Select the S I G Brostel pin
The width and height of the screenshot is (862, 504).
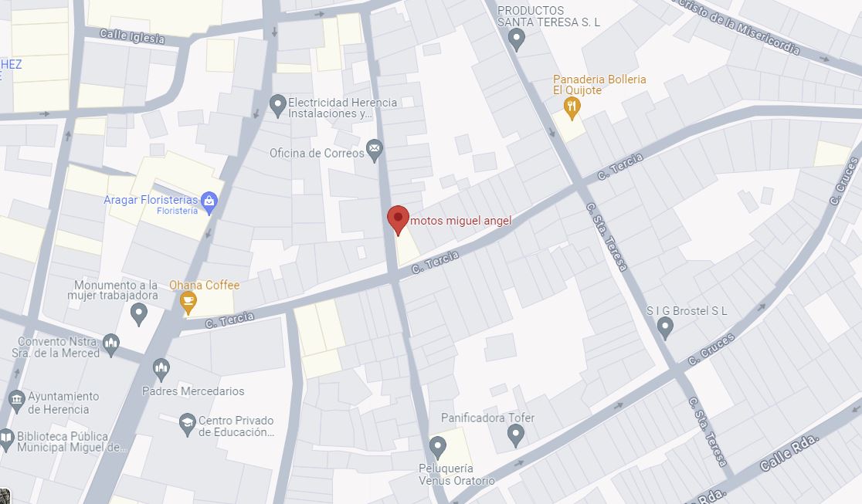pyautogui.click(x=665, y=329)
